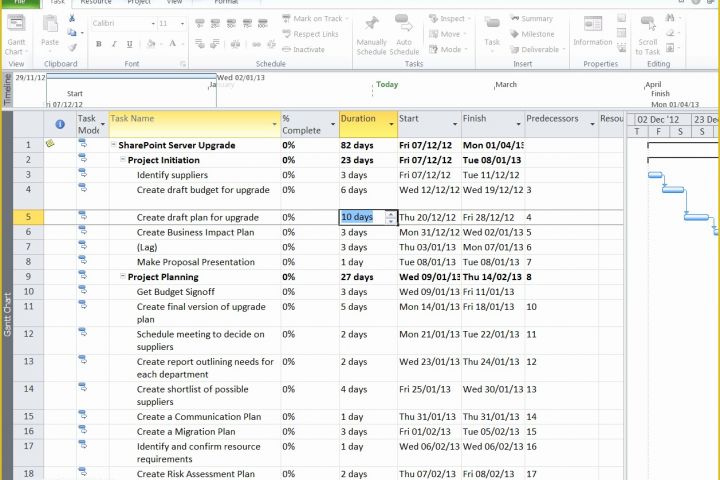Image resolution: width=720 pixels, height=480 pixels.
Task: Click the Link Tasks chain icon
Action: coord(256,44)
